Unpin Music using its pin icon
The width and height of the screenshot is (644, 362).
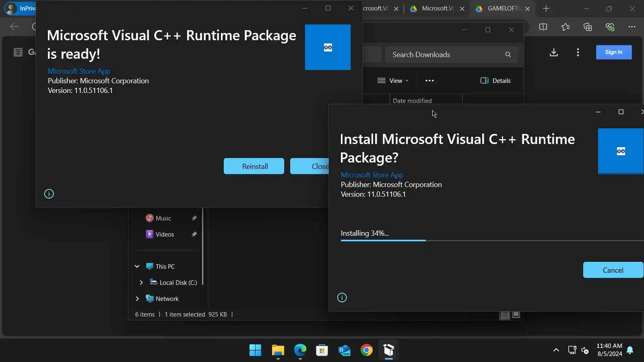(x=194, y=218)
